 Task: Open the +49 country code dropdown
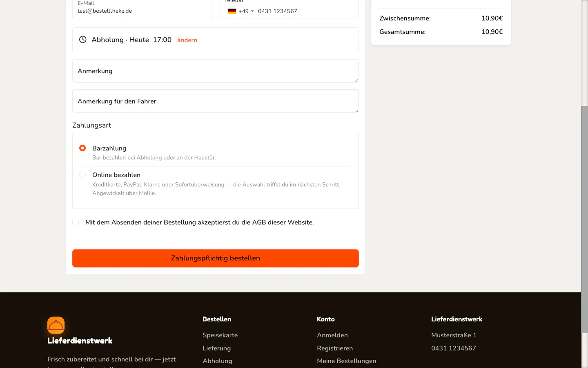pyautogui.click(x=246, y=11)
